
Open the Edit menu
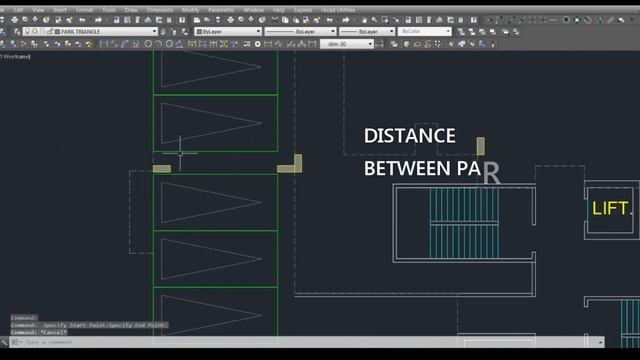18,10
